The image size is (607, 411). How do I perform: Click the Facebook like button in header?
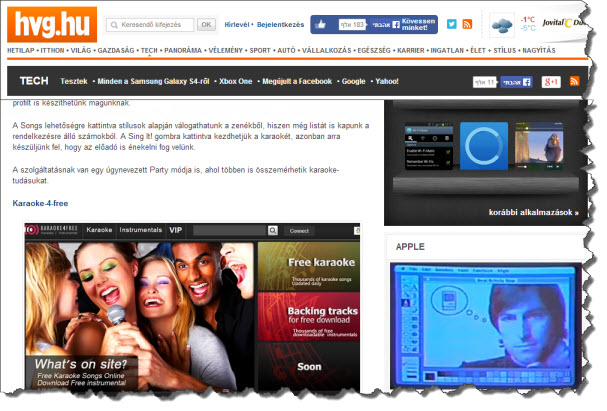(x=386, y=25)
